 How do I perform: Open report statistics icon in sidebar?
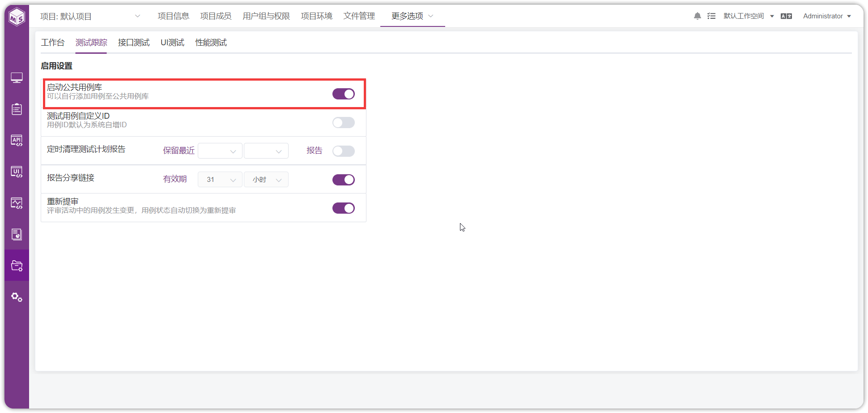pos(17,234)
